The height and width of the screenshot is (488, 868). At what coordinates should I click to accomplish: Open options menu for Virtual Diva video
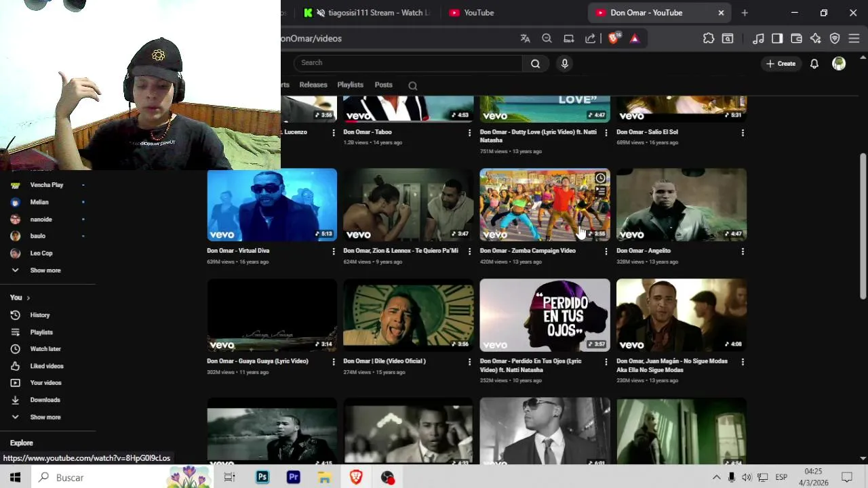pyautogui.click(x=333, y=251)
